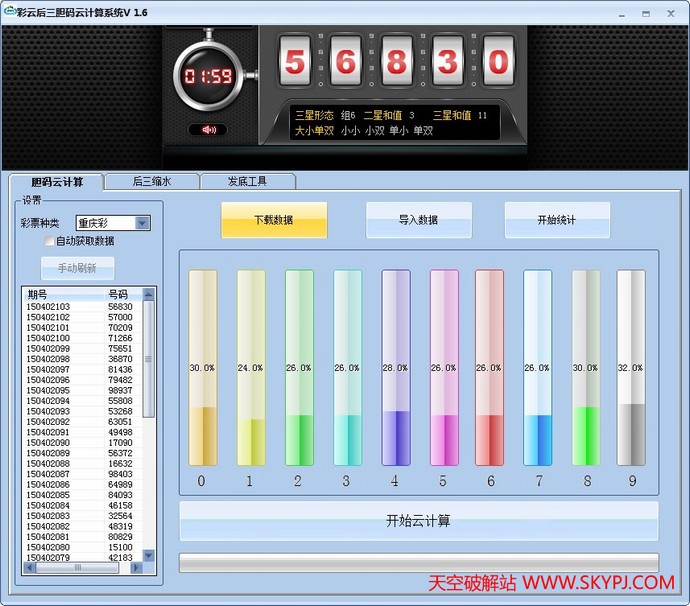The image size is (690, 606).
Task: Enable the 自动获取数据 checkbox
Action: pyautogui.click(x=48, y=241)
